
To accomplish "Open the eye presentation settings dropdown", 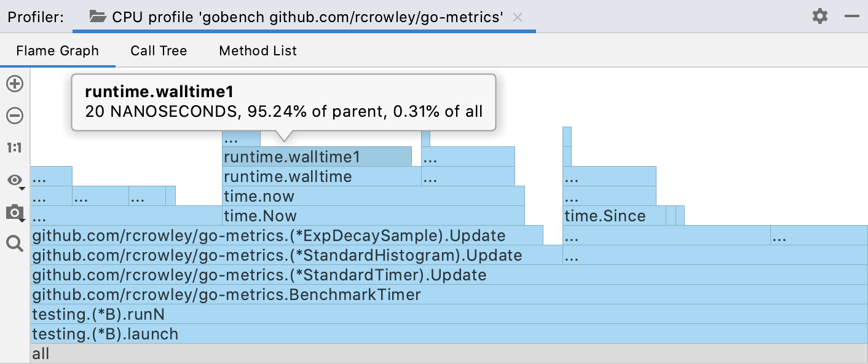I will tap(15, 180).
